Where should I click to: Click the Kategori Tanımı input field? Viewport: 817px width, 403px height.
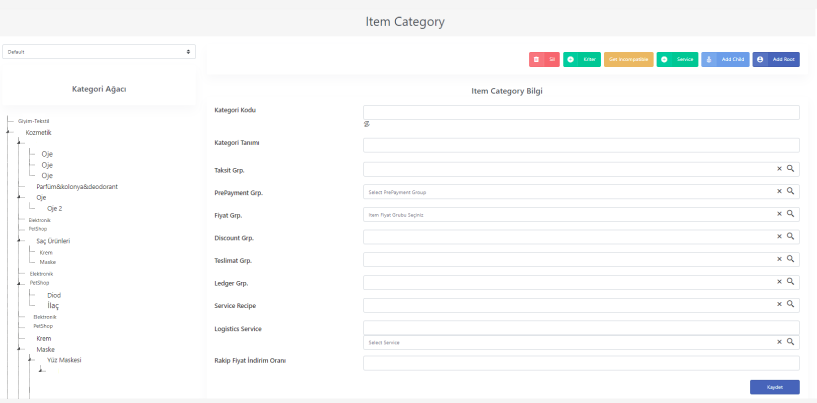click(x=581, y=145)
